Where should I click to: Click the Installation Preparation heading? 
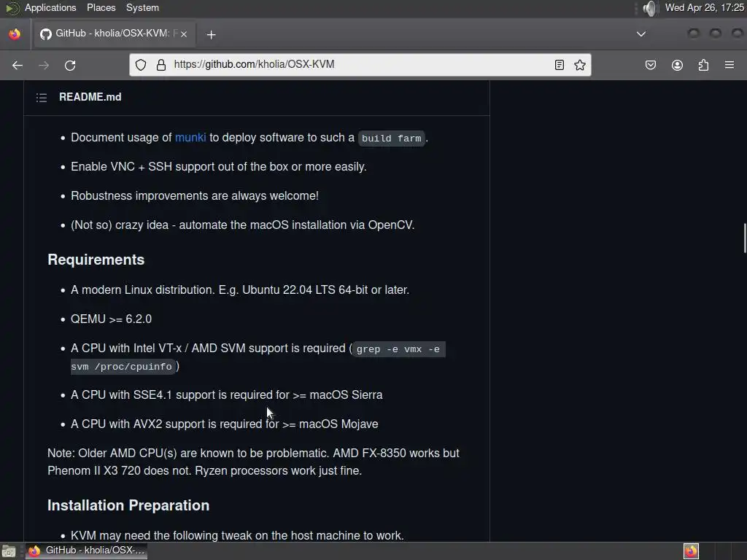point(128,505)
